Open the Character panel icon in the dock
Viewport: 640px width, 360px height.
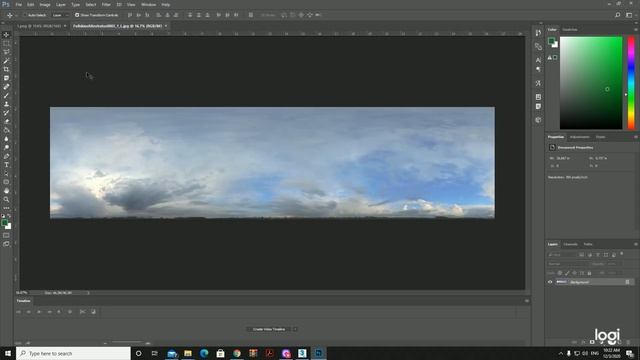pyautogui.click(x=538, y=60)
